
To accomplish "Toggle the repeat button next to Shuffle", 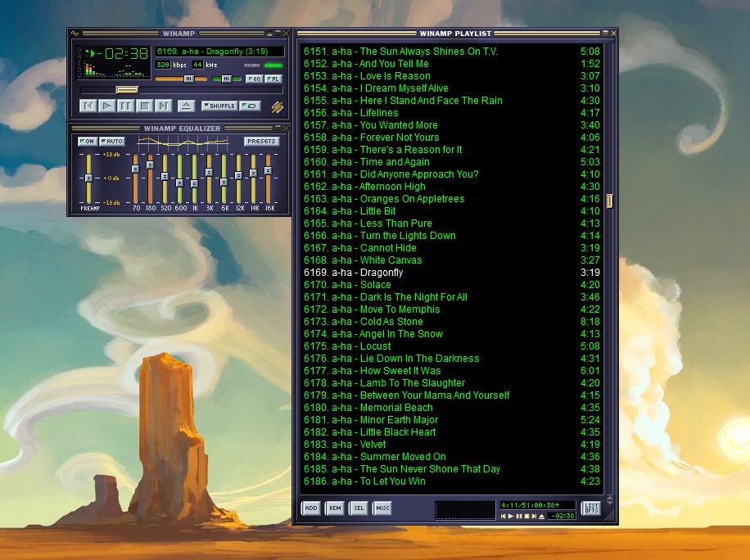I will click(251, 106).
